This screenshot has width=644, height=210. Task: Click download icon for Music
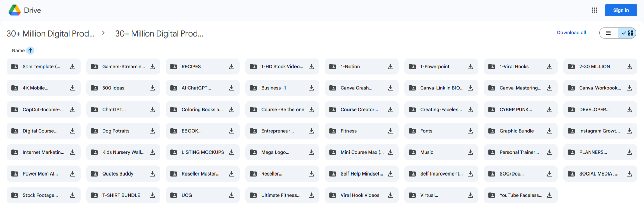point(470,152)
